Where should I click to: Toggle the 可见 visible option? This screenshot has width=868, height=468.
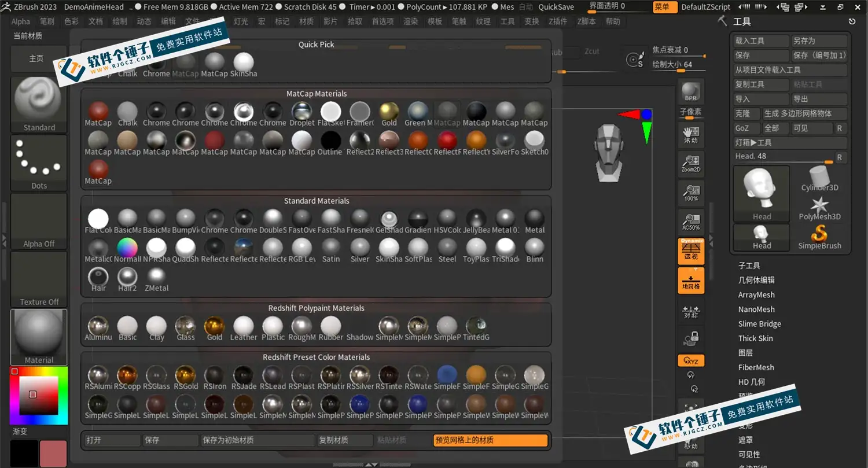(x=812, y=128)
